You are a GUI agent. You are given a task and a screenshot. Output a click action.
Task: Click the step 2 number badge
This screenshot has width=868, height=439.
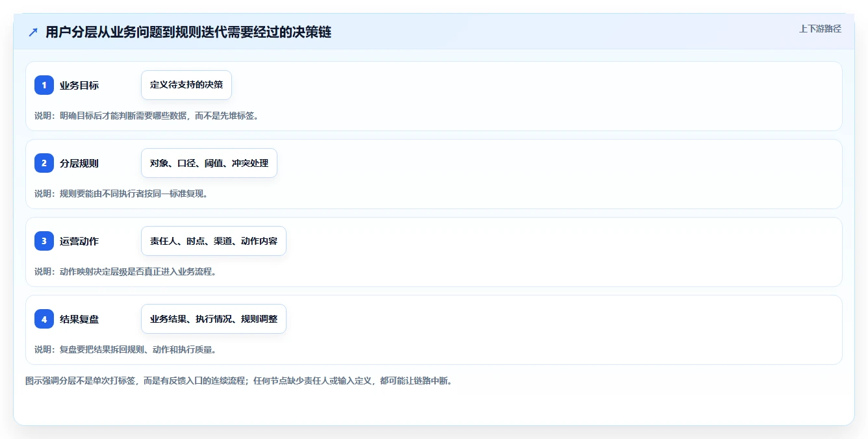coord(44,163)
